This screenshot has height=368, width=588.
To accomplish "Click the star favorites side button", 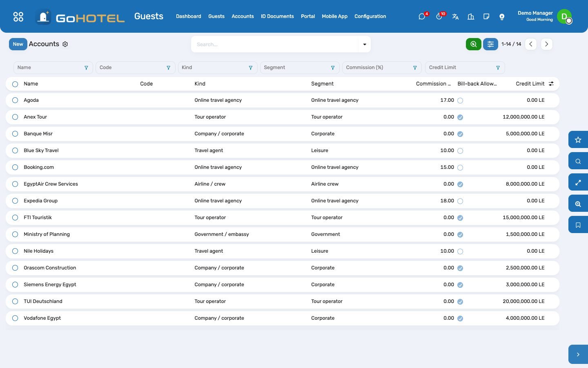I will tap(578, 140).
